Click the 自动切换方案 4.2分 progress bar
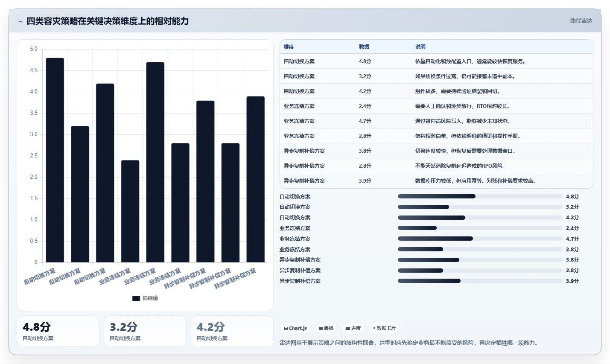This screenshot has width=610, height=364. (480, 218)
